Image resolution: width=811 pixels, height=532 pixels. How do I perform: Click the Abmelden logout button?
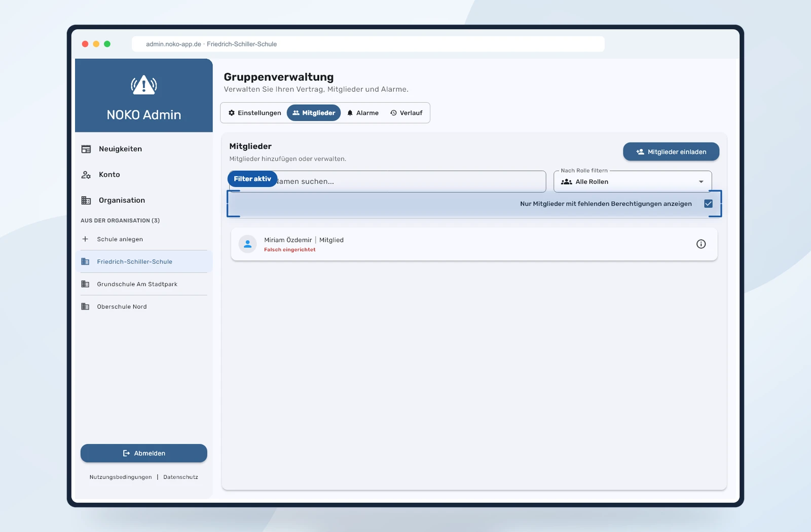tap(144, 453)
